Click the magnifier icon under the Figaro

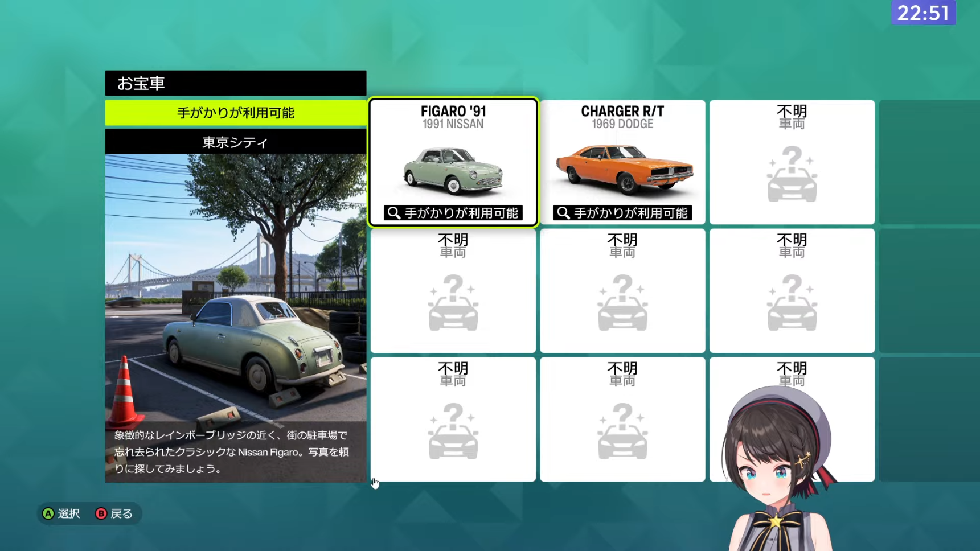tap(393, 213)
